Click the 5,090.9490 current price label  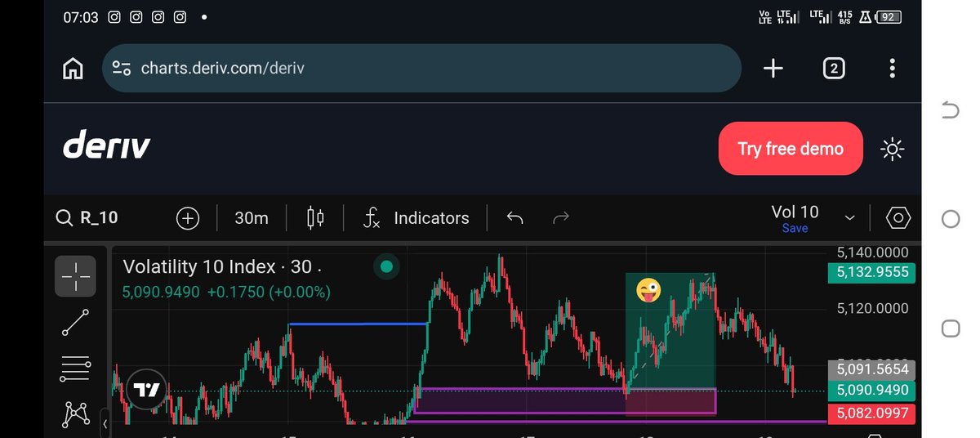(x=871, y=391)
